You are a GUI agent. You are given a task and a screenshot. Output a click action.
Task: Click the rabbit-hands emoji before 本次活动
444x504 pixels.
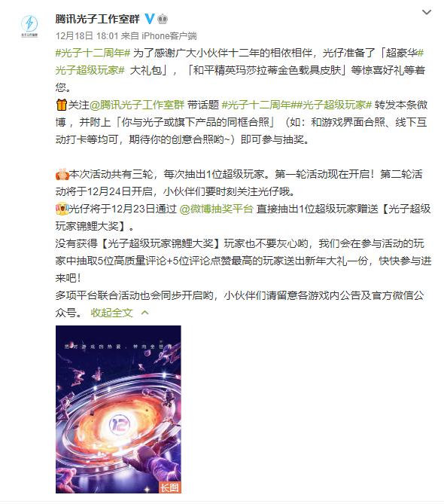[62, 174]
